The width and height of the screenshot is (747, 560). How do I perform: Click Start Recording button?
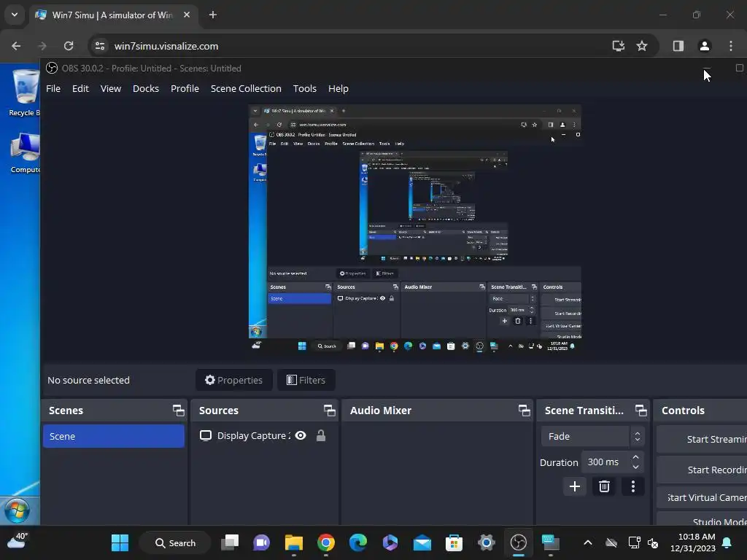pyautogui.click(x=702, y=470)
